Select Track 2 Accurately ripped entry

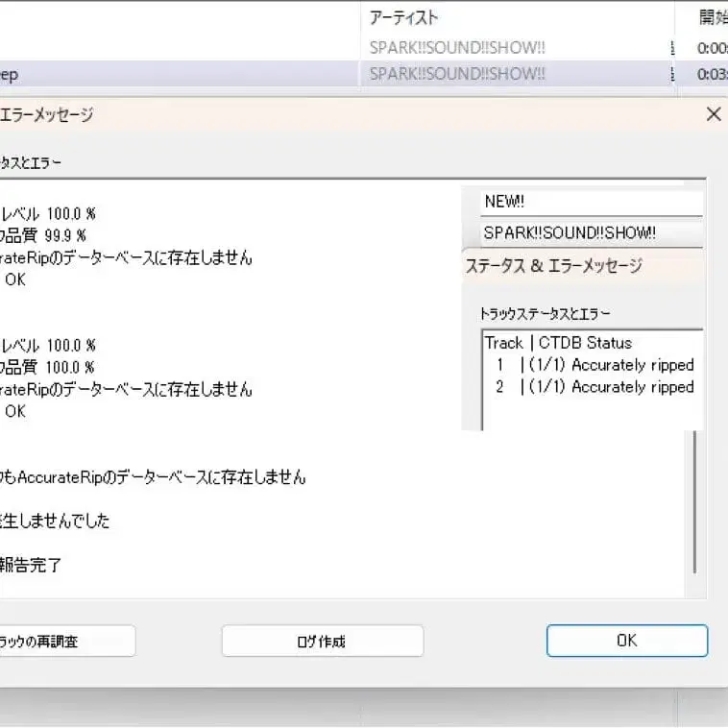[594, 387]
